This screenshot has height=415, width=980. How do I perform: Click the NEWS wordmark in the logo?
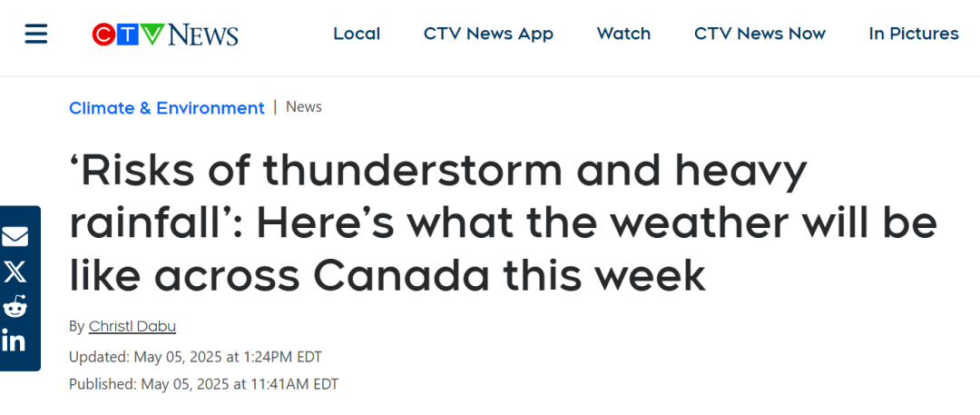coord(202,35)
